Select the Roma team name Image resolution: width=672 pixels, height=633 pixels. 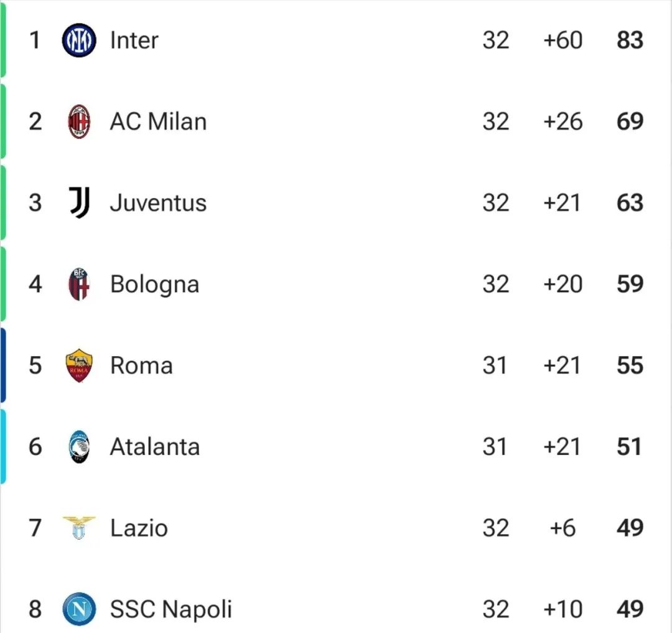tap(141, 365)
